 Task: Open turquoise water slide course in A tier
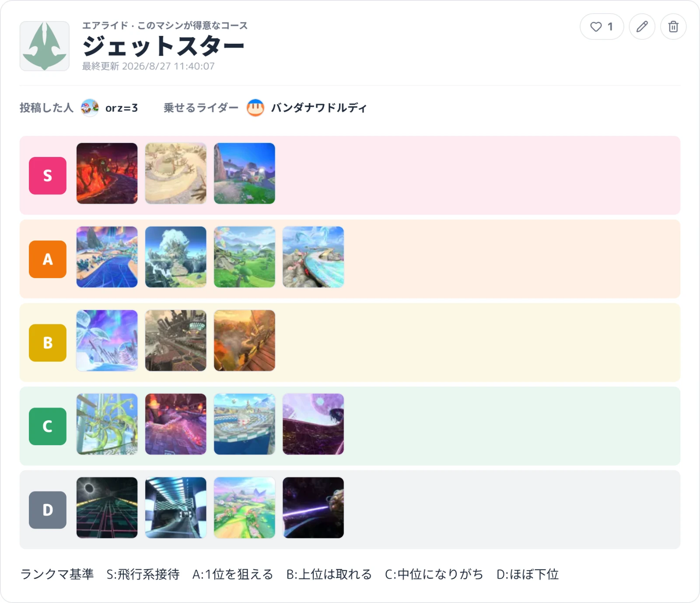pyautogui.click(x=313, y=257)
